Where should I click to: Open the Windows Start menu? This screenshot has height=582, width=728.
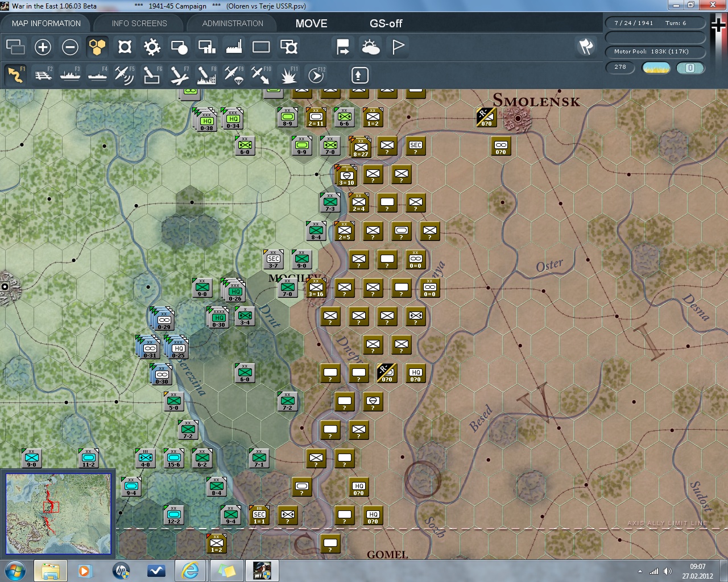pos(14,571)
